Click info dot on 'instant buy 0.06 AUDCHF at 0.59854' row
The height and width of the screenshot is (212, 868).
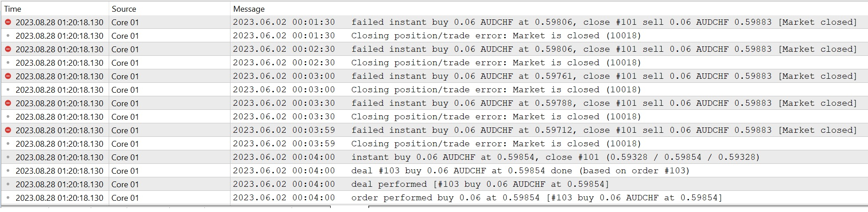(8, 157)
